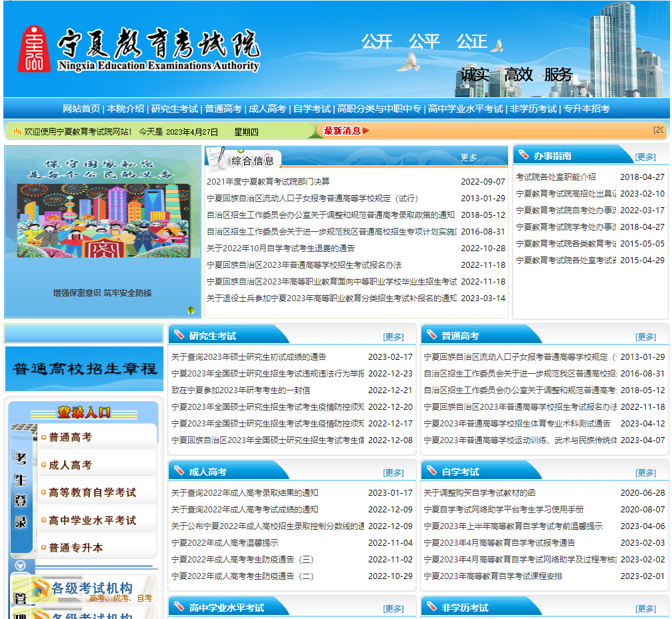672x619 pixels.
Task: Open 宁夏回族自治区2023年普通高等学校招生考试报名办法 in 综合信息
Action: pyautogui.click(x=304, y=265)
